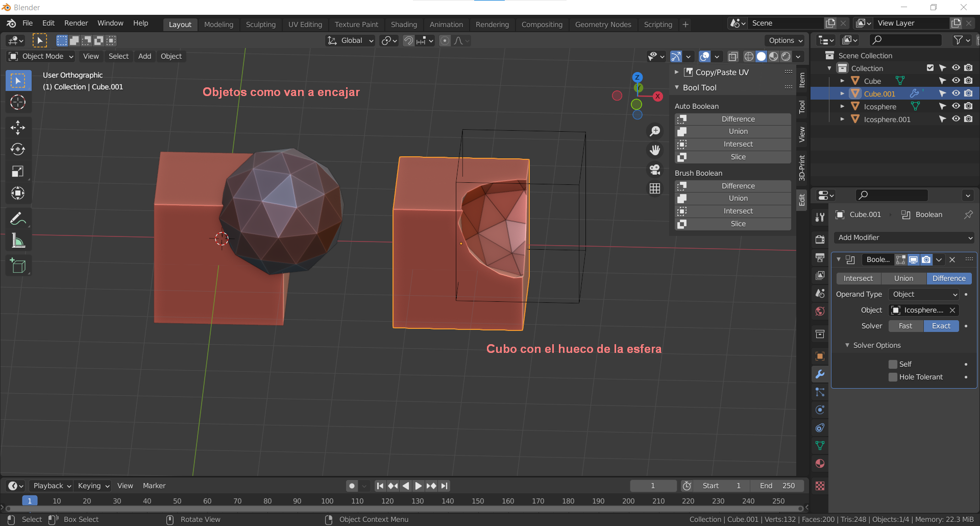The image size is (980, 526).
Task: Activate the Rotate tool
Action: pyautogui.click(x=18, y=149)
